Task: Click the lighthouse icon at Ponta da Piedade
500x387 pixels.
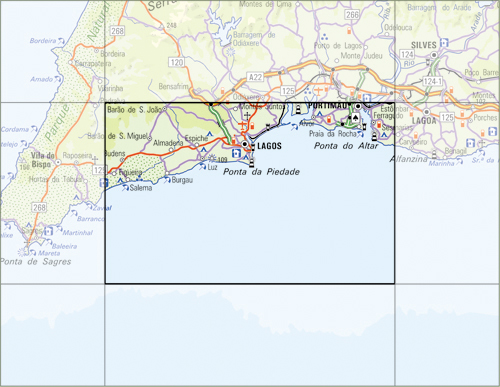Action: point(252,162)
